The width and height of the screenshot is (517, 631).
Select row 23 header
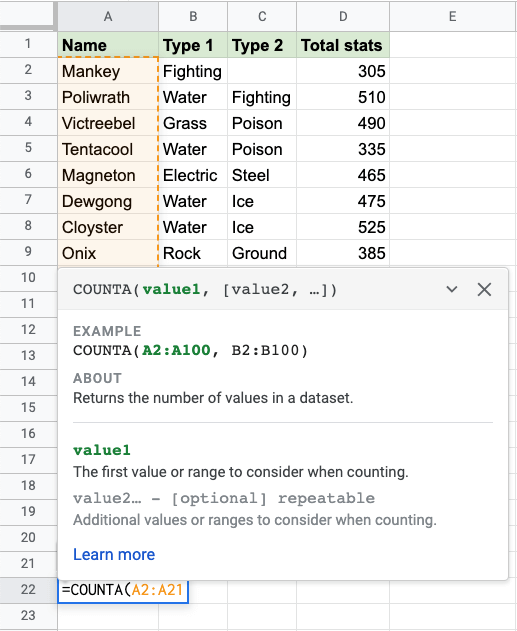(x=28, y=615)
